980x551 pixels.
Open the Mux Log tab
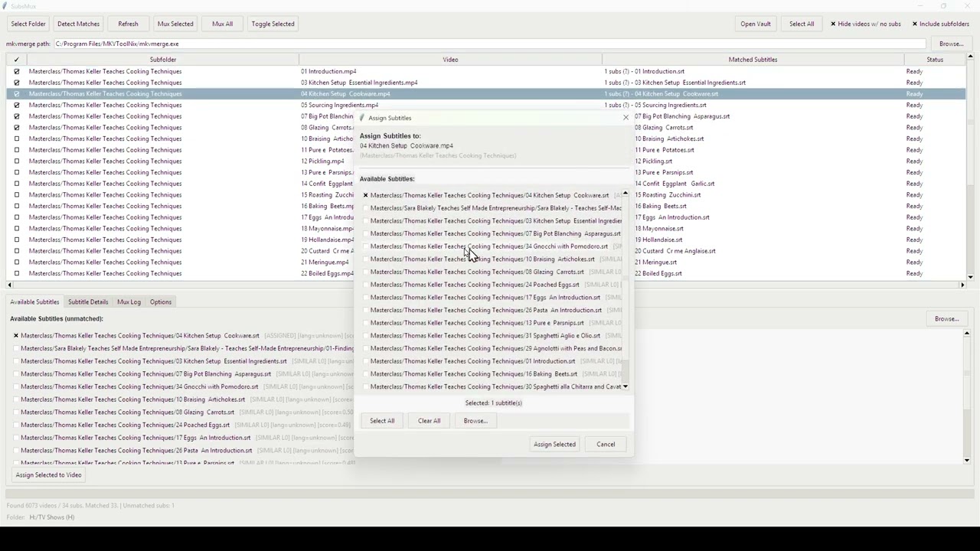[129, 302]
